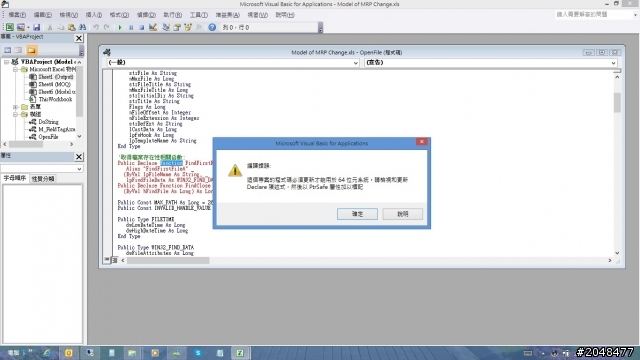Screen dimensions: 640x360
Task: Close the Properties panel
Action: click(x=79, y=156)
